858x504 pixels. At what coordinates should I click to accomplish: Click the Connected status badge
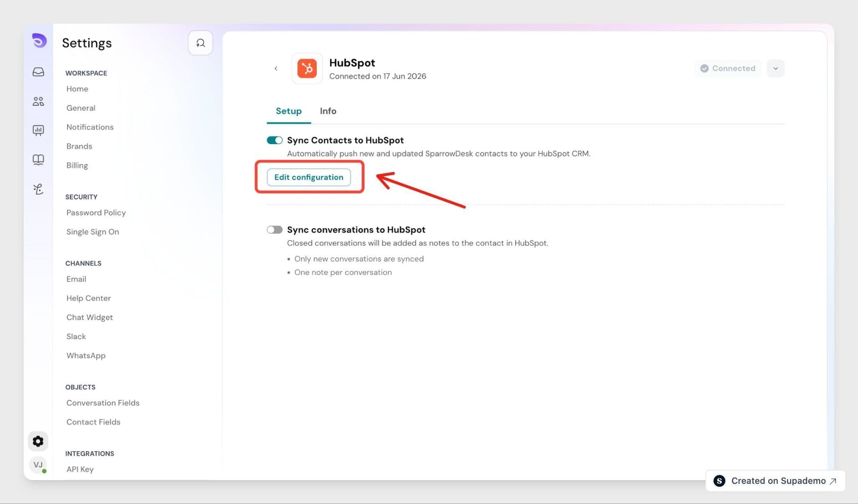[728, 68]
